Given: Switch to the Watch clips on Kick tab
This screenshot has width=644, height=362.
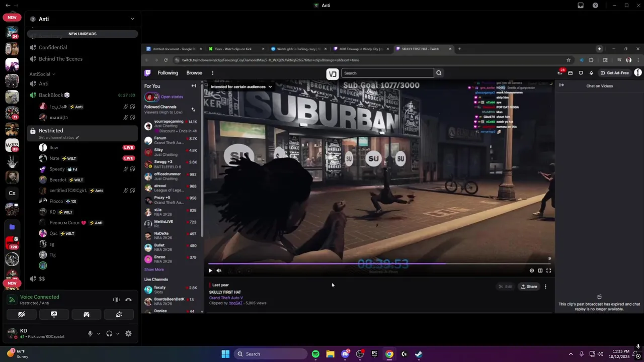Looking at the screenshot, I should tap(236, 49).
